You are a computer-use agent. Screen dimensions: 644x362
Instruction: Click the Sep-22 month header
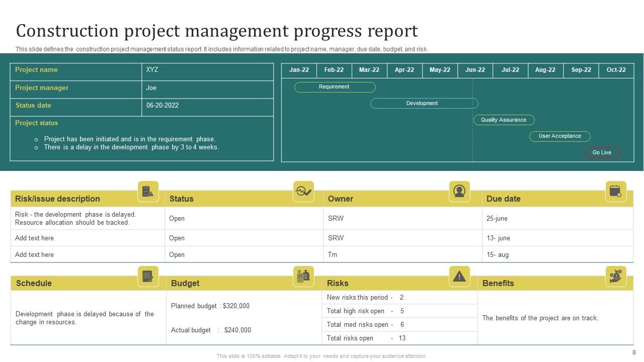(x=581, y=70)
